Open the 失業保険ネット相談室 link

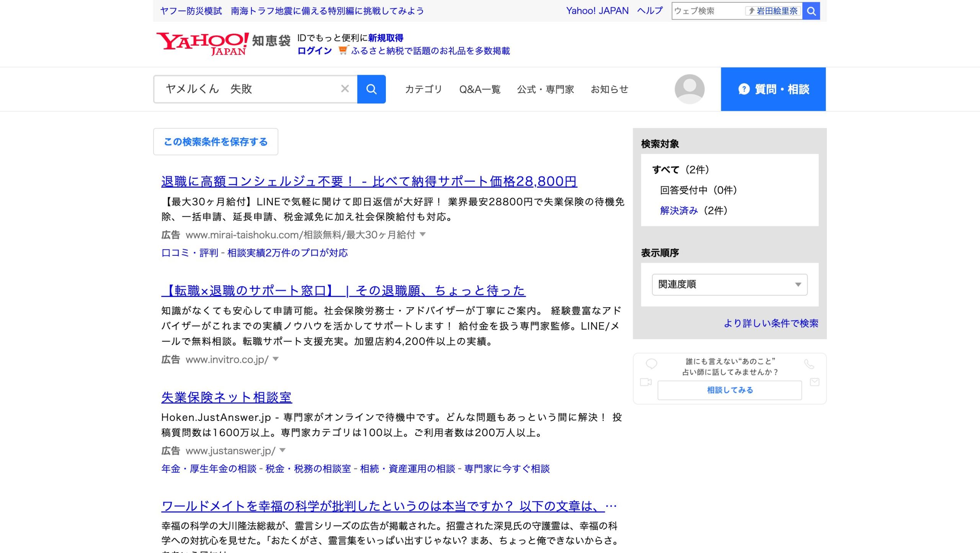(x=227, y=397)
